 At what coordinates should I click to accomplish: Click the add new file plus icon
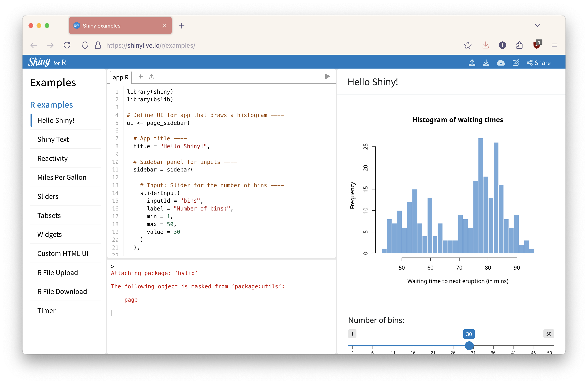click(141, 77)
